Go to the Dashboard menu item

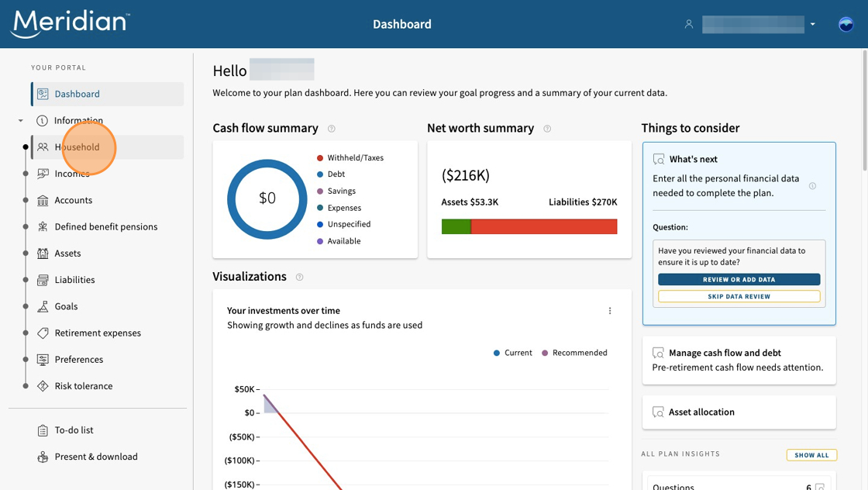[108, 94]
